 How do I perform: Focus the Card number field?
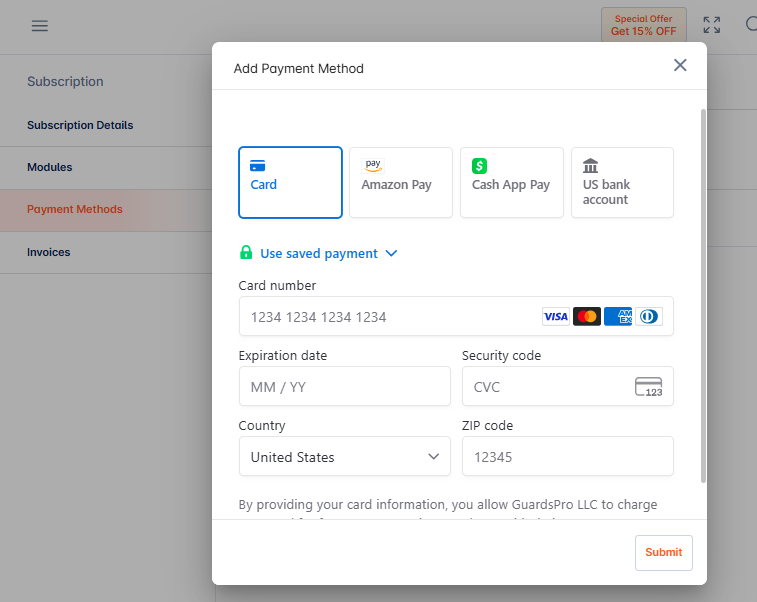456,317
